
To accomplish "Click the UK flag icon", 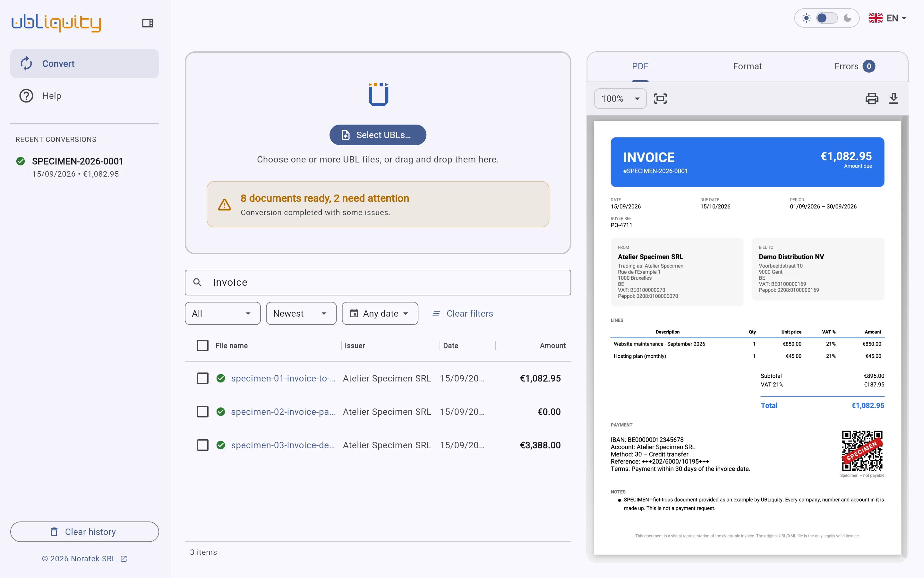I will click(x=876, y=18).
